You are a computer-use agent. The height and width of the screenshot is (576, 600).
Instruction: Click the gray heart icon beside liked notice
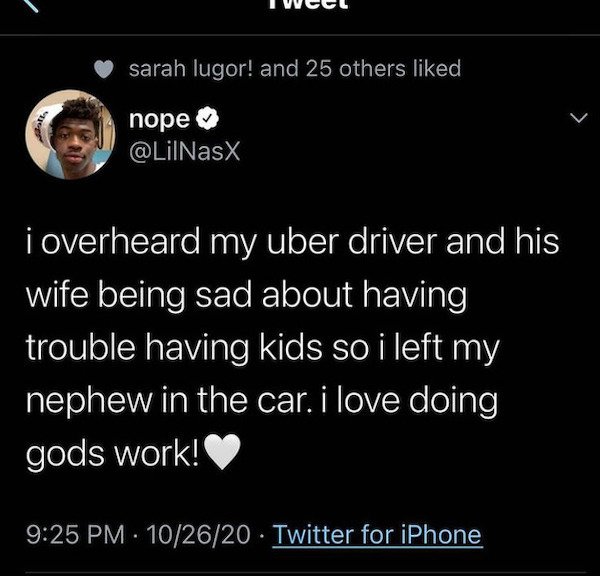click(104, 69)
